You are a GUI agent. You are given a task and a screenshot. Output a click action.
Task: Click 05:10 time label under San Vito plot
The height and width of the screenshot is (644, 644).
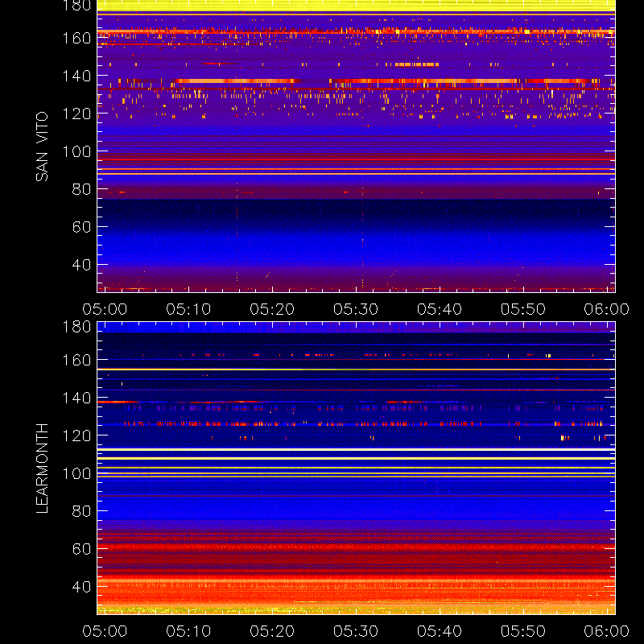click(188, 309)
